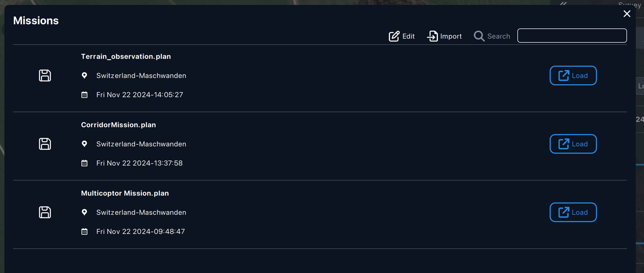Click the Import label in the toolbar
This screenshot has width=644, height=273.
pyautogui.click(x=451, y=36)
